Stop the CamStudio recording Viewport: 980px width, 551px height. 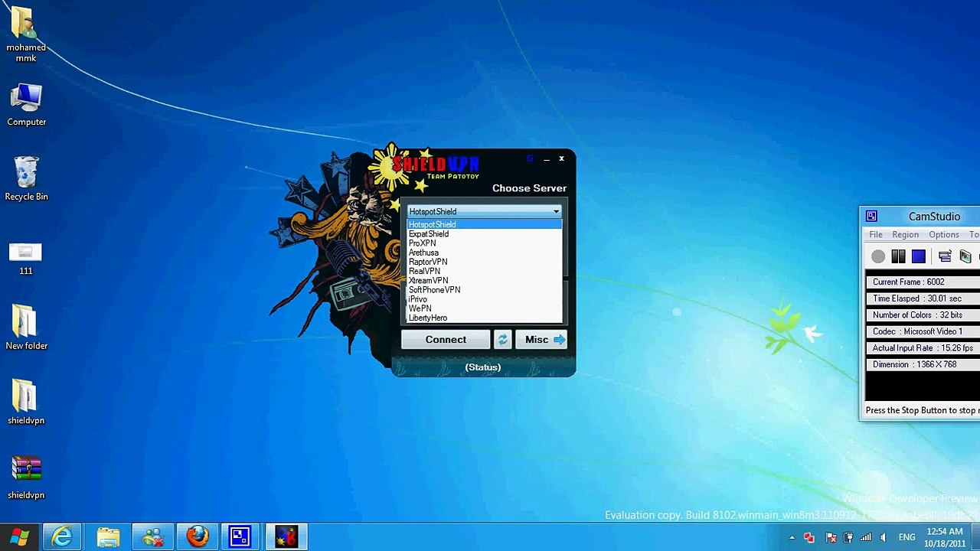919,256
